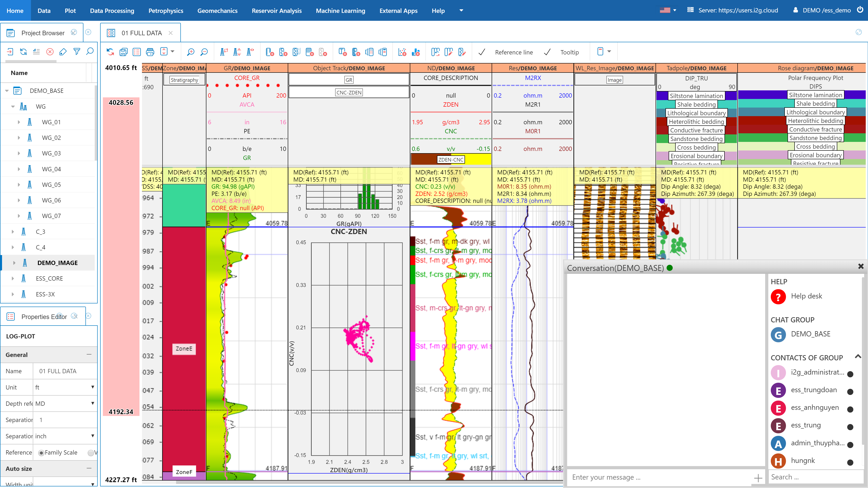Collapse the Contacts of Group list

point(858,357)
